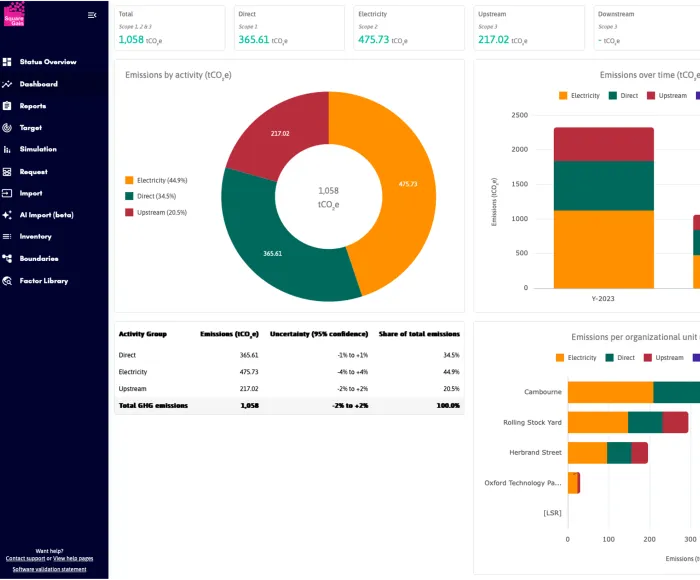Toggle Electricity (44.9%) donut legend swatch
The width and height of the screenshot is (700, 580).
tap(129, 180)
